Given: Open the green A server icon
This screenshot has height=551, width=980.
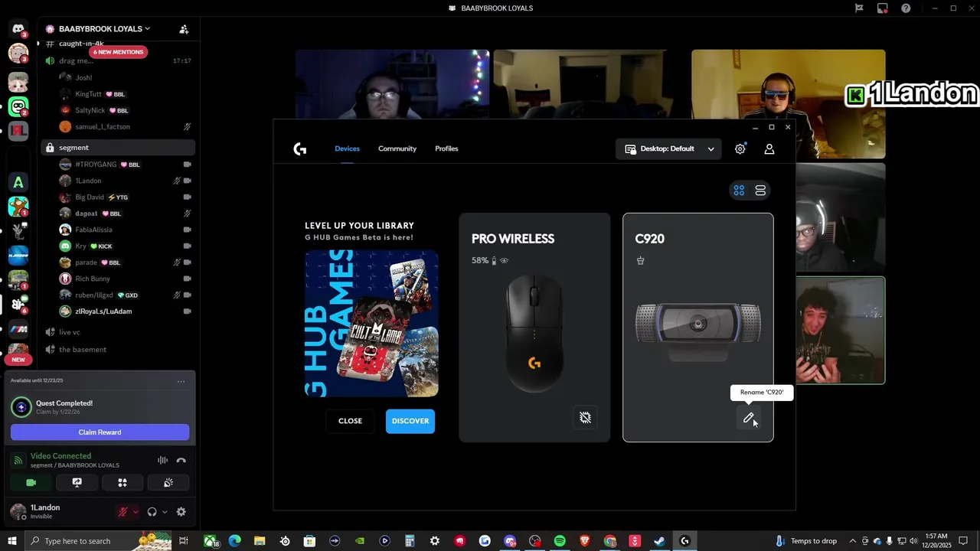Looking at the screenshot, I should point(18,182).
